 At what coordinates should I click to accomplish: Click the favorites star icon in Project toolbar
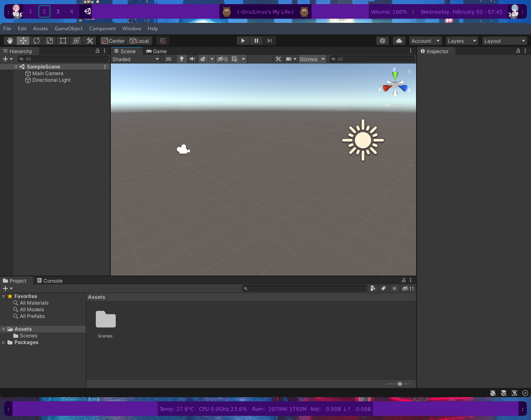(x=395, y=288)
